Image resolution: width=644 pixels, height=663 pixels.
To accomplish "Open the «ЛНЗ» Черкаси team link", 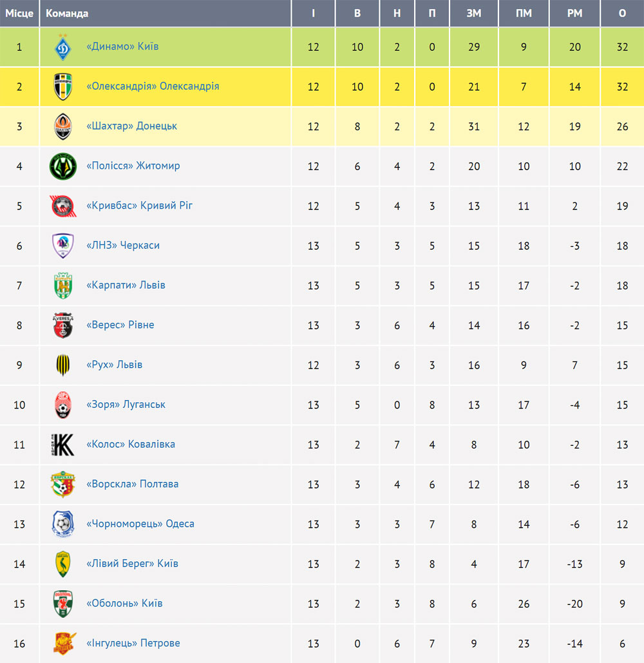I will (x=123, y=245).
